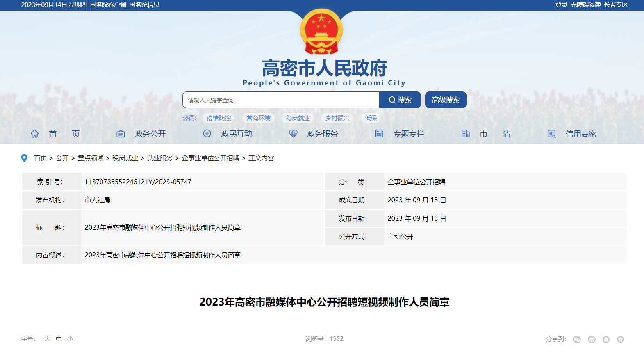
Task: Open 政务服务 navigation menu item
Action: point(323,134)
